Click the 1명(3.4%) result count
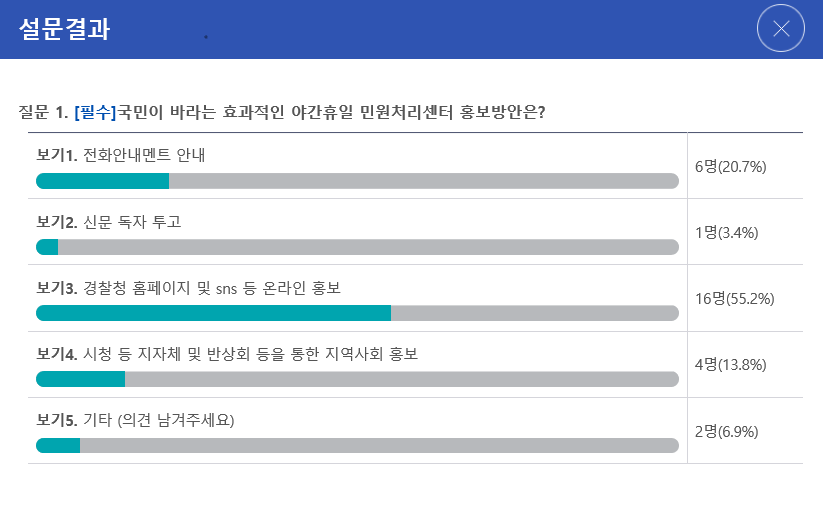The width and height of the screenshot is (823, 506). point(727,233)
